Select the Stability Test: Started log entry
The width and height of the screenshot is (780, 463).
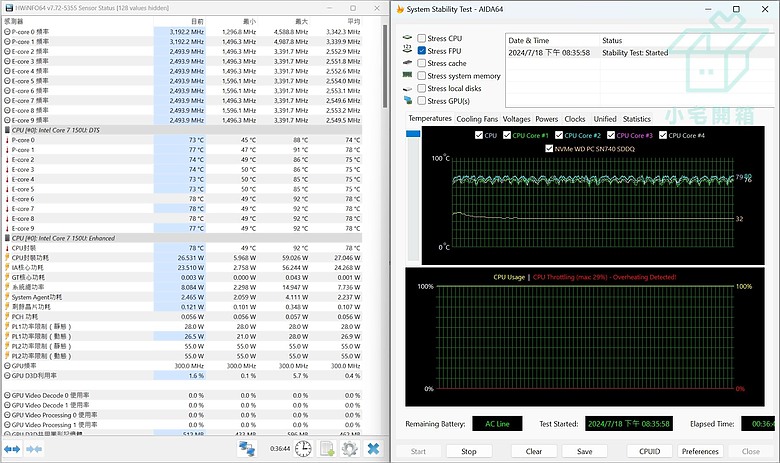click(x=638, y=53)
